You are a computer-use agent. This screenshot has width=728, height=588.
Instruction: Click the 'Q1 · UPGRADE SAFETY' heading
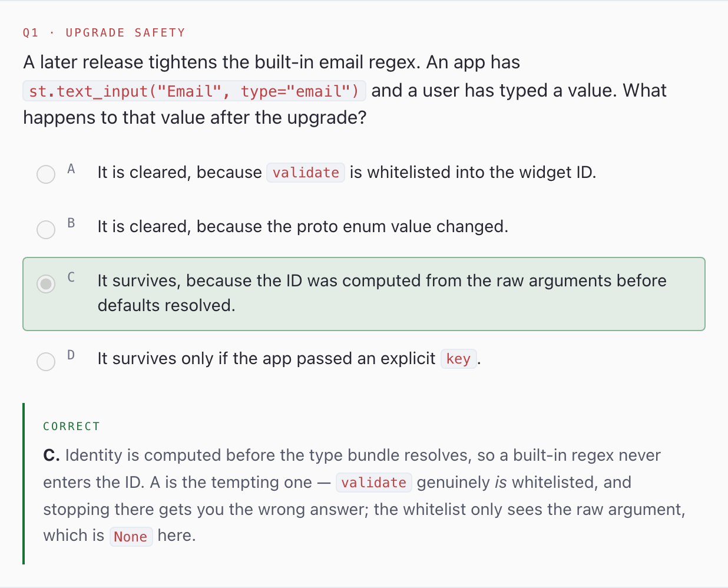[x=104, y=33]
